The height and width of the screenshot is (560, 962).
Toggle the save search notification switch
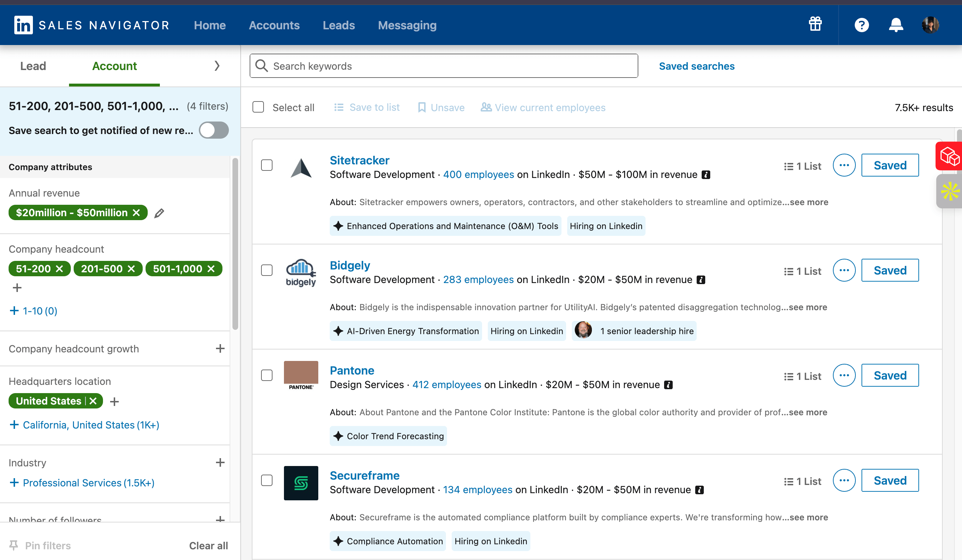[x=214, y=130]
